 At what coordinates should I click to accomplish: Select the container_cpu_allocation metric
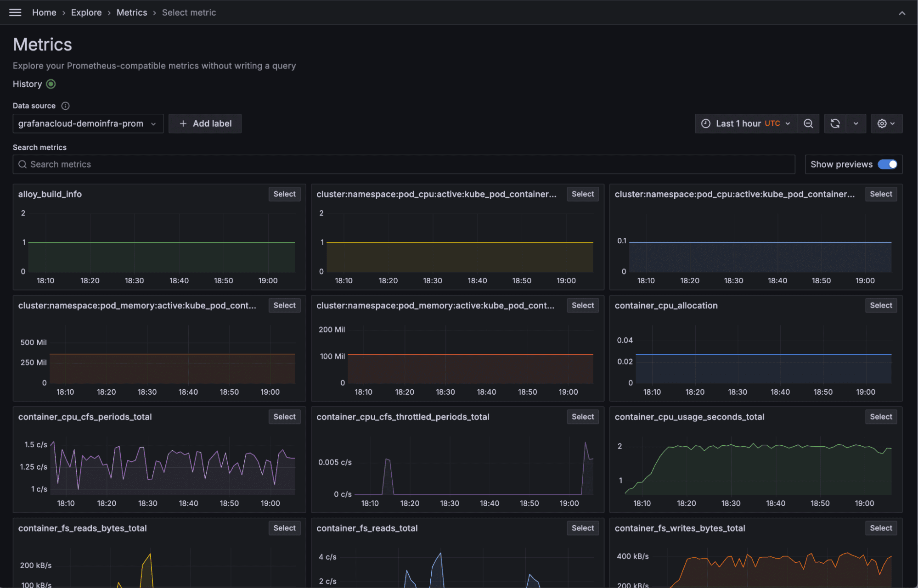pyautogui.click(x=881, y=305)
